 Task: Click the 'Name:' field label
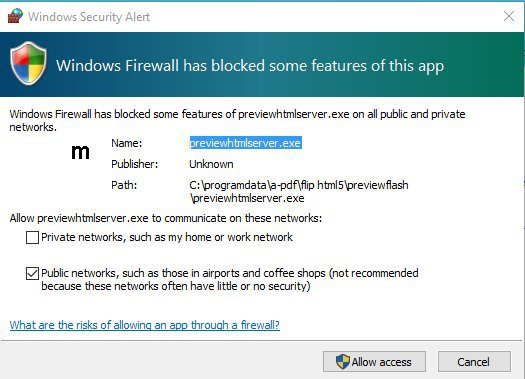pos(127,143)
